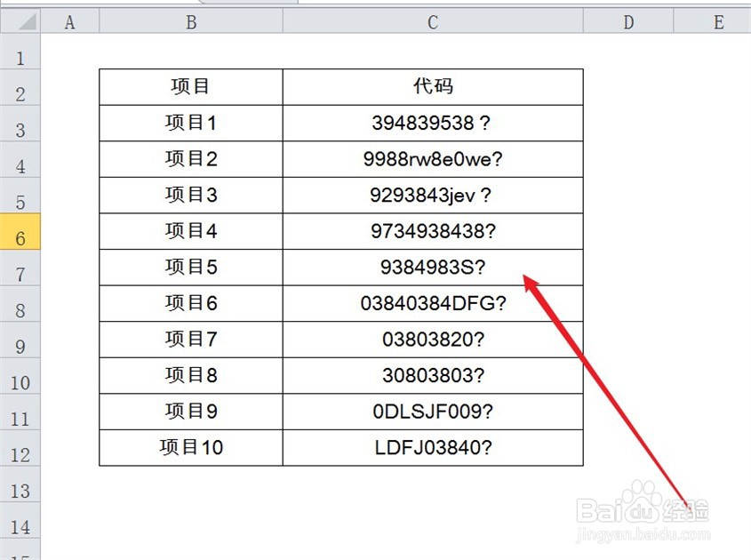This screenshot has height=560, width=751.
Task: Click code cell 0DLSJF009?
Action: 433,412
